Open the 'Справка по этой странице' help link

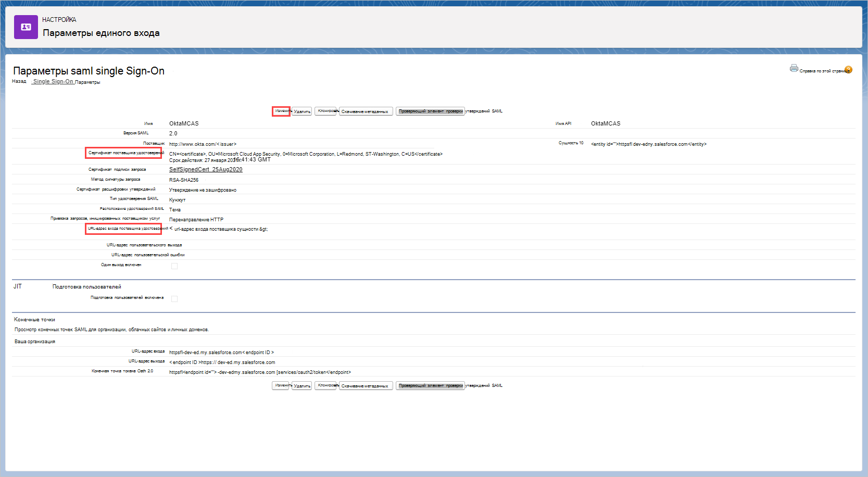point(825,71)
